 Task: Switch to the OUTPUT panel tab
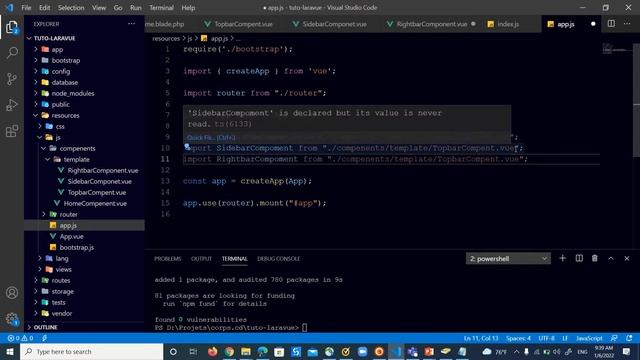coord(201,258)
